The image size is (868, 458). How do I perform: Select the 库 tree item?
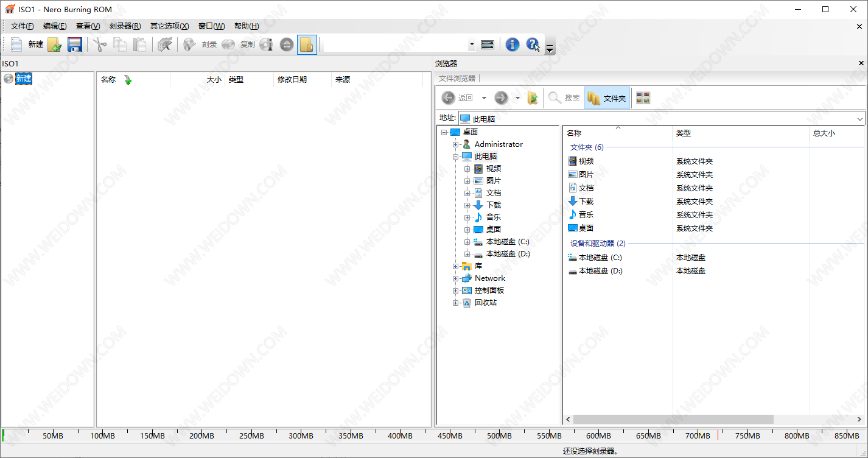(478, 266)
